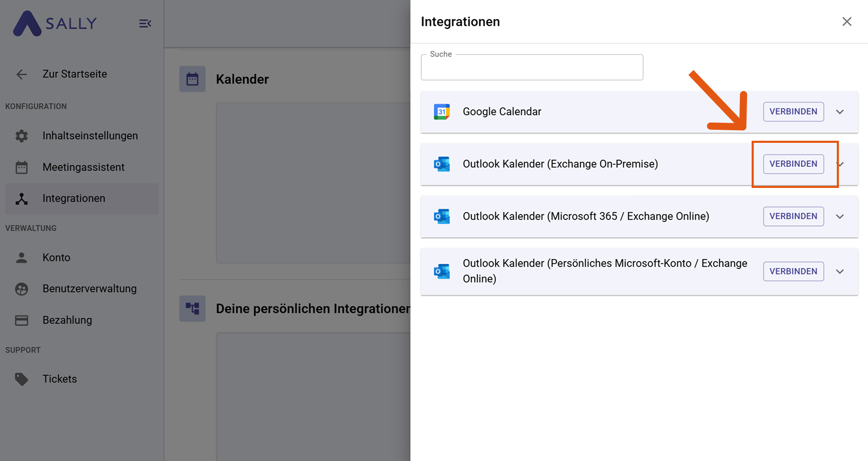Screen dimensions: 868x461
Task: Click the personal integrations section icon
Action: 192,308
